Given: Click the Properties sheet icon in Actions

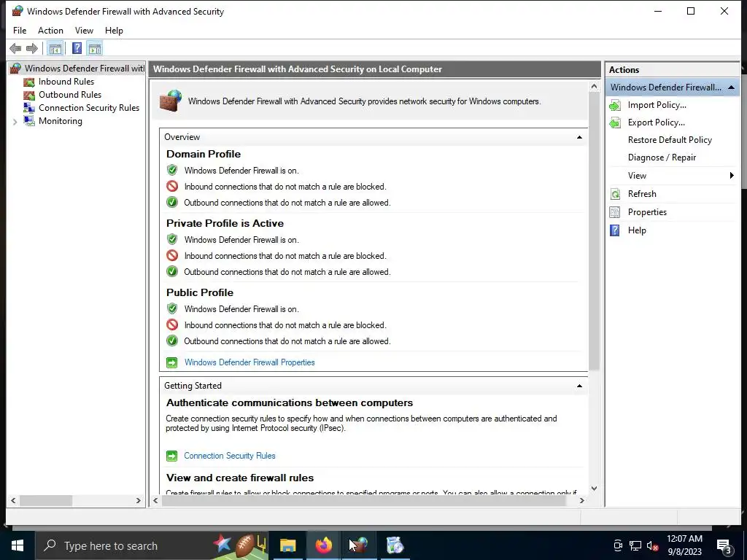Looking at the screenshot, I should [615, 212].
